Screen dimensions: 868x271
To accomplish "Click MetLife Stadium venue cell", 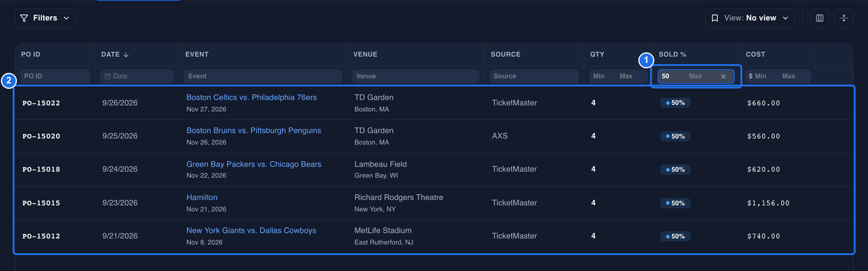I will point(383,231).
